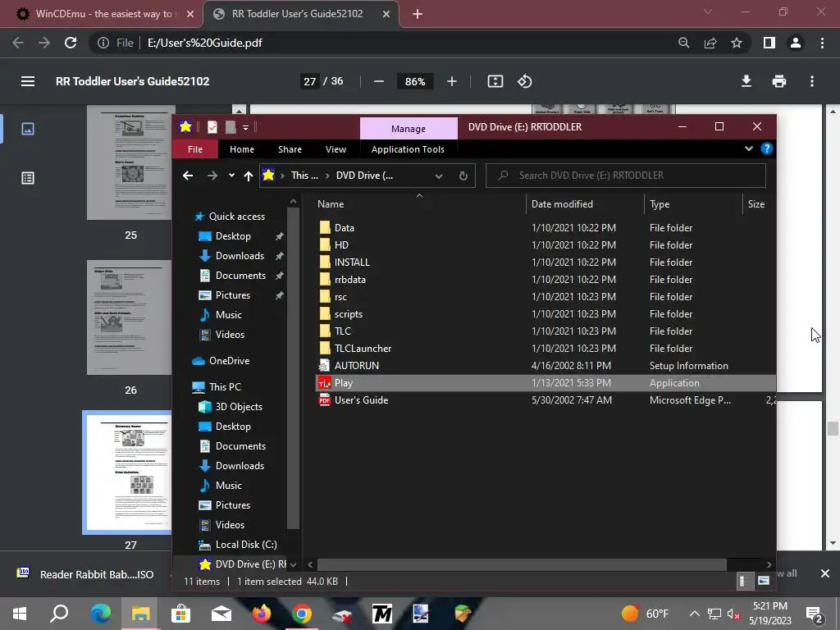Open the File tab in Explorer

pyautogui.click(x=195, y=149)
